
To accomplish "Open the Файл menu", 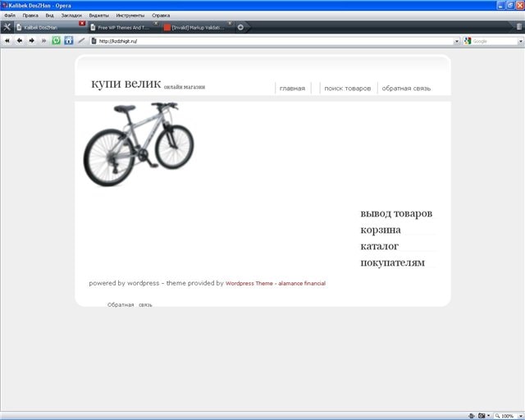I will (10, 16).
